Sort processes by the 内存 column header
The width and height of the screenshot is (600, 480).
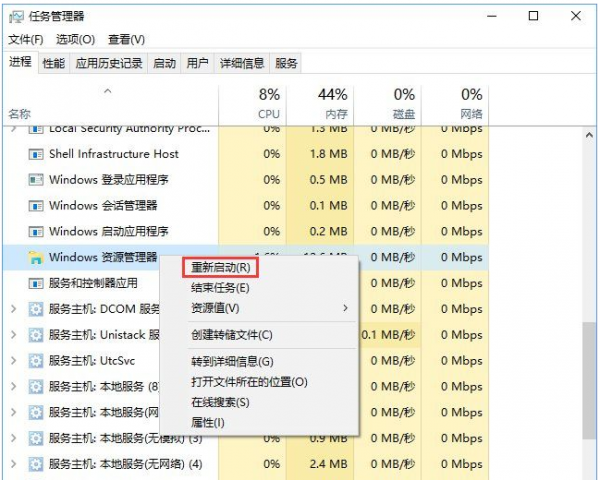point(333,104)
